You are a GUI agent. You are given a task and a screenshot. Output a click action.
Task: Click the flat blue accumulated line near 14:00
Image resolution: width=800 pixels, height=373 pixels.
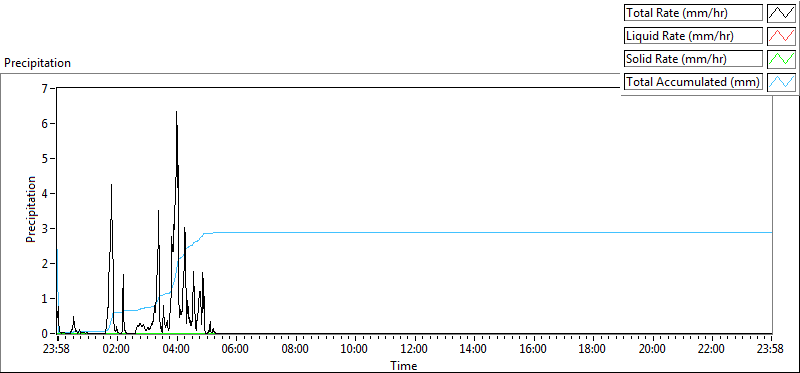(x=474, y=233)
